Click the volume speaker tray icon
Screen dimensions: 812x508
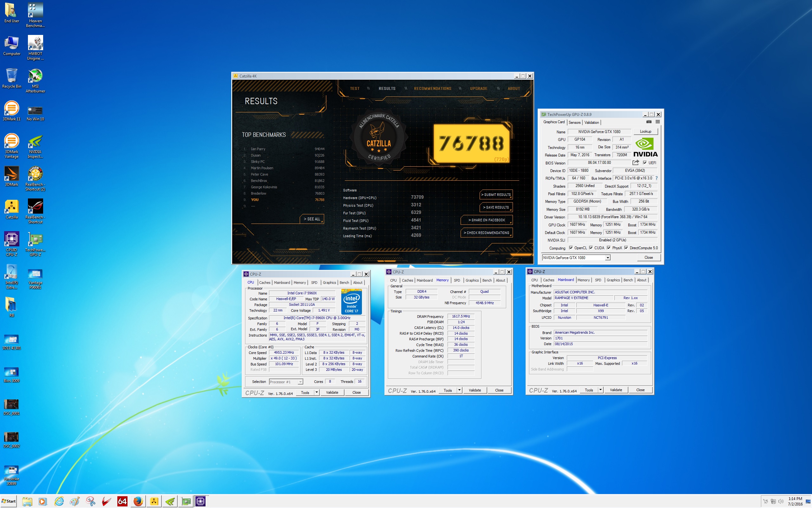[x=781, y=501]
